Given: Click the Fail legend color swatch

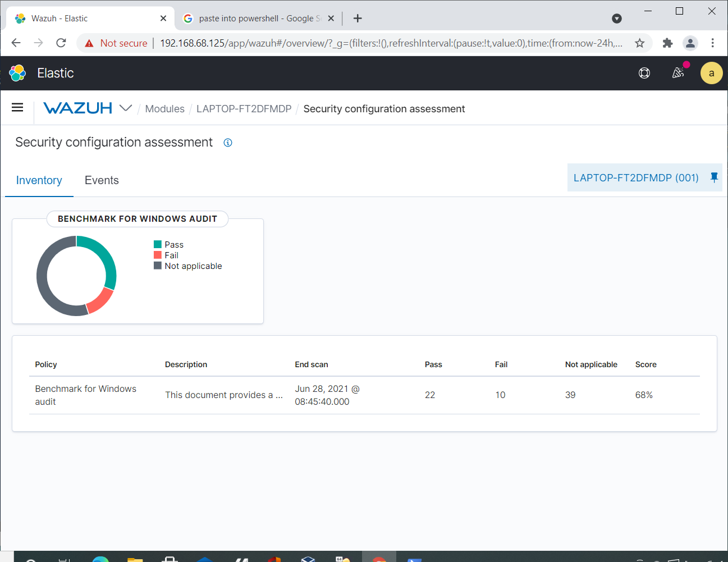Looking at the screenshot, I should (x=158, y=255).
